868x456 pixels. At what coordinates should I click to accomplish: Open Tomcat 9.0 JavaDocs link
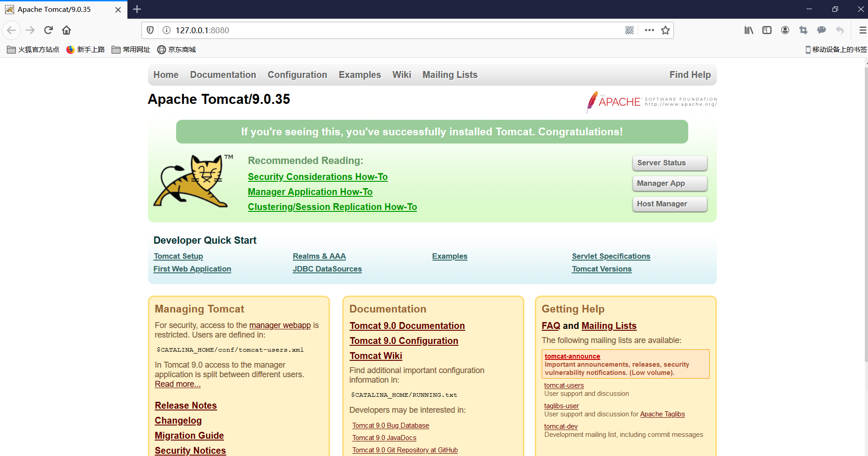click(384, 438)
